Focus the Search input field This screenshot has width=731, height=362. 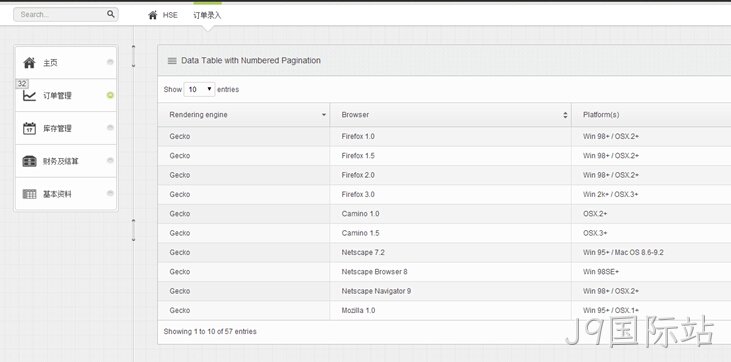click(x=66, y=14)
